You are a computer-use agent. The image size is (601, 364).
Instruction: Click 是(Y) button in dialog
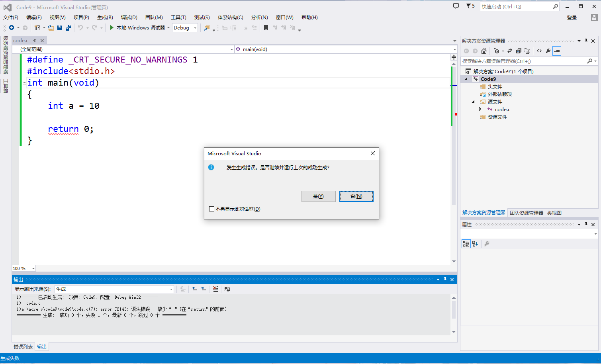click(318, 196)
